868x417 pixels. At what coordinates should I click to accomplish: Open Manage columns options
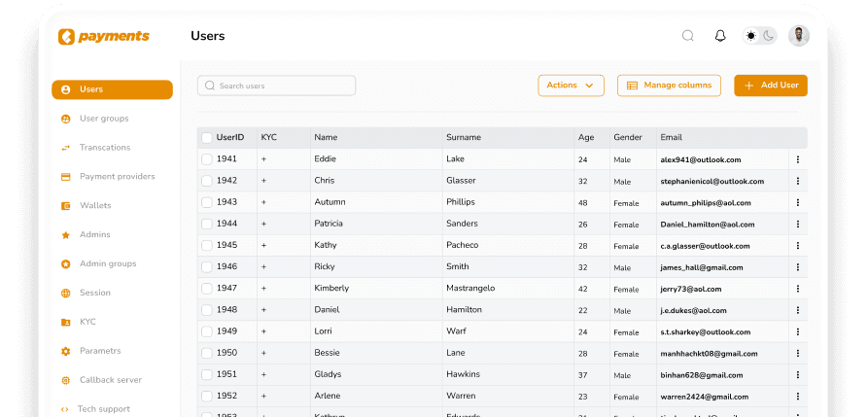669,86
